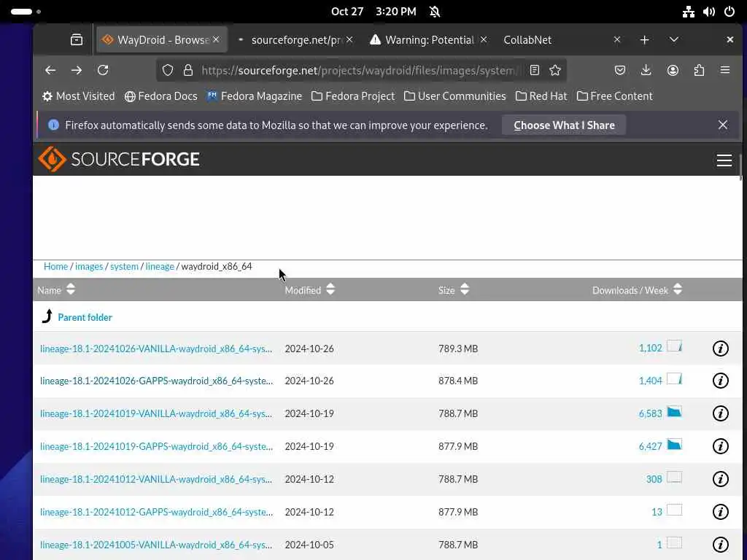The width and height of the screenshot is (747, 560).
Task: Save page to Pocket
Action: point(620,71)
